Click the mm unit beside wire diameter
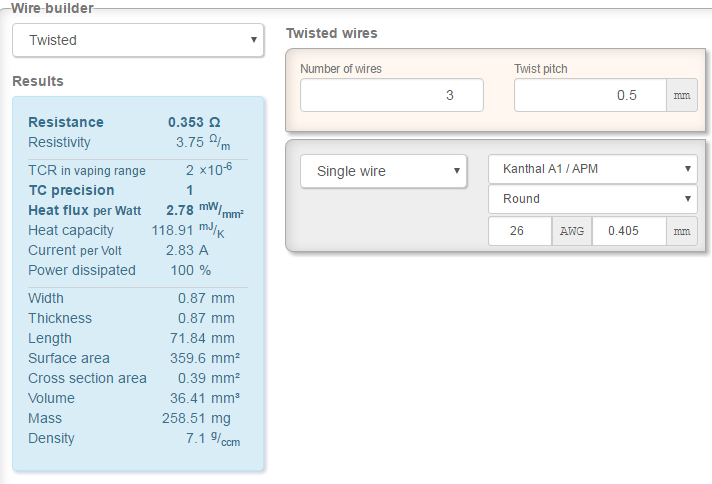Viewport: 712px width, 484px height. pos(682,231)
